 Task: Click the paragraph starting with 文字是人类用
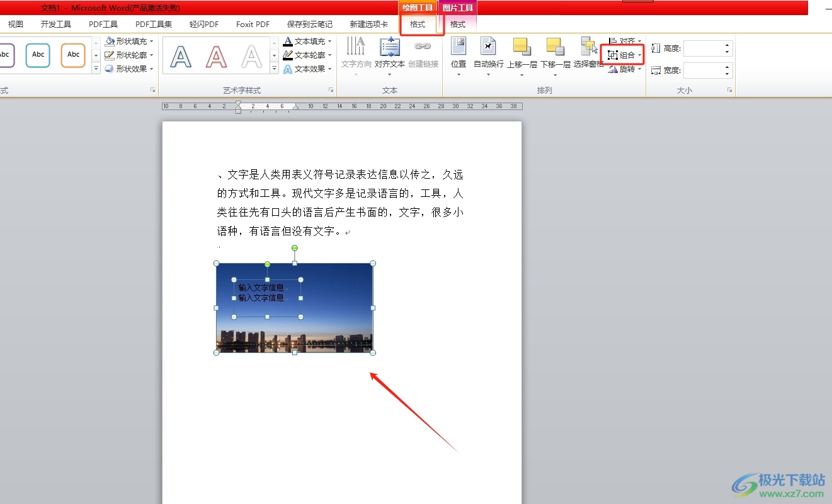(340, 203)
